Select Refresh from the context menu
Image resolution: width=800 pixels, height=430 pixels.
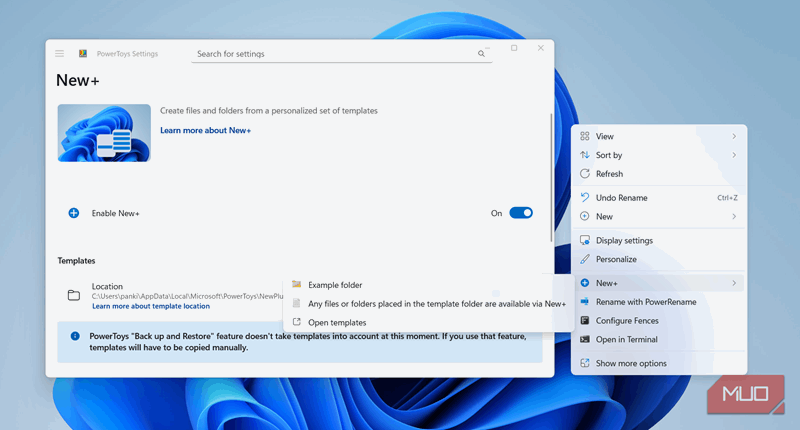pos(609,174)
